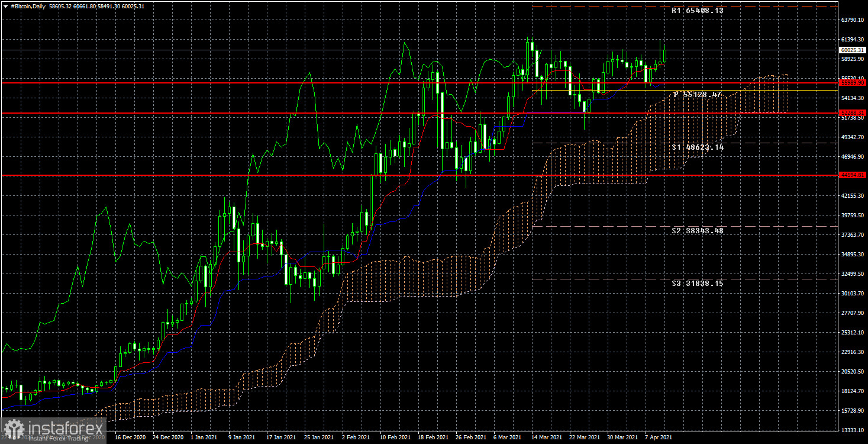Screen dimensions: 868x444
Task: Click the 7 Apr 2021 date marker
Action: click(658, 437)
